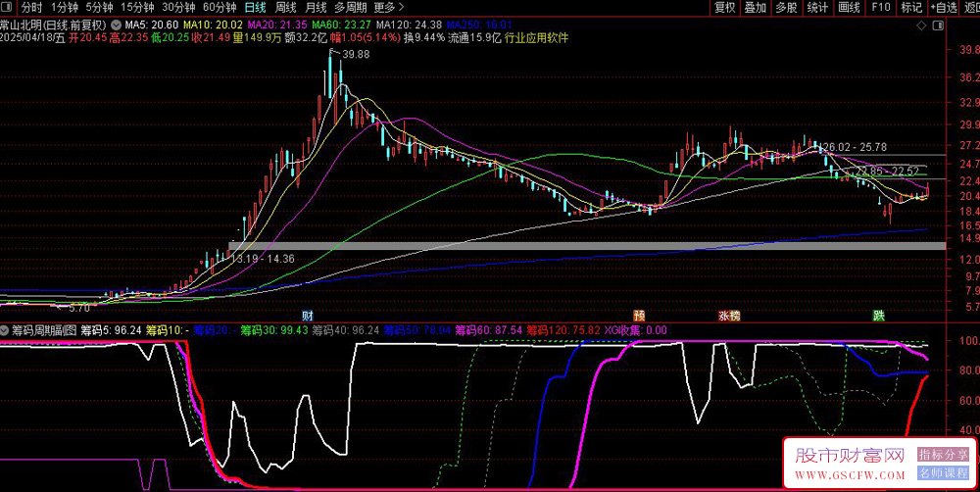Click the 预 forecast marker
Screen dimensions: 980x492
[x=639, y=315]
